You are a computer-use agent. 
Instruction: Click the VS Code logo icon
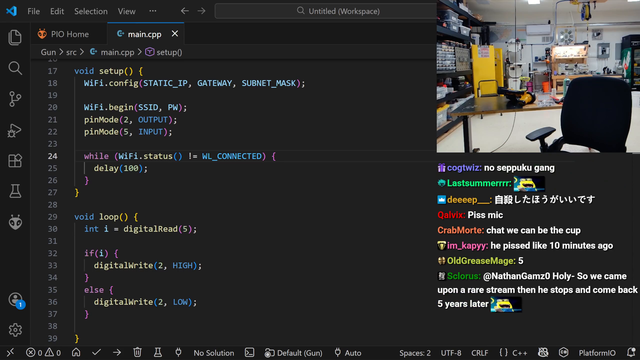pos(11,11)
